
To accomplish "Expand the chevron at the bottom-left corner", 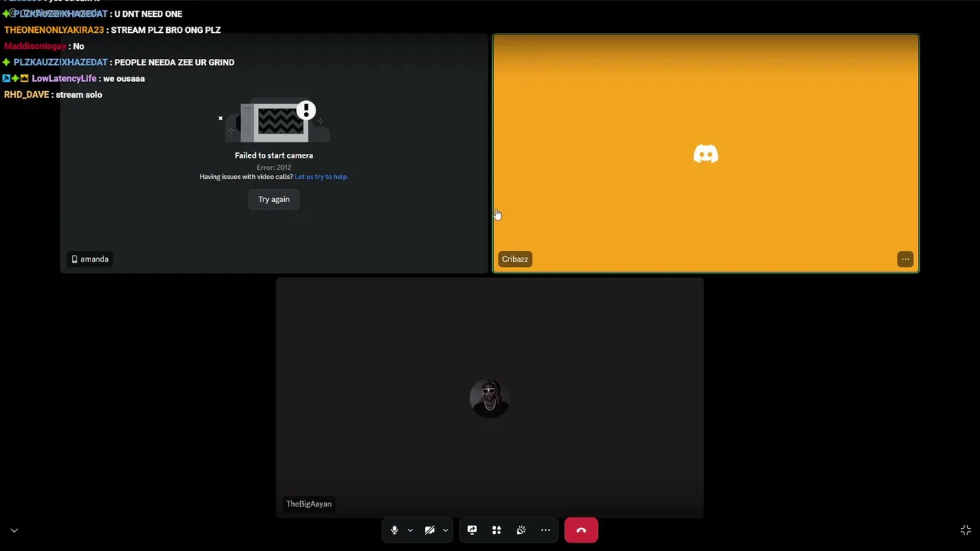I will pyautogui.click(x=14, y=530).
